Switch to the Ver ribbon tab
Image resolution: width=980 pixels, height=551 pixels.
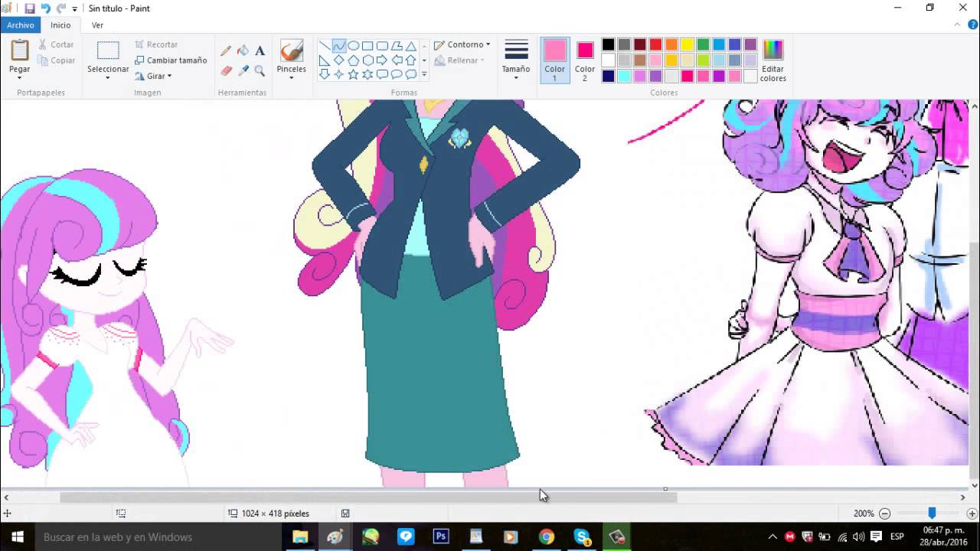click(x=97, y=25)
